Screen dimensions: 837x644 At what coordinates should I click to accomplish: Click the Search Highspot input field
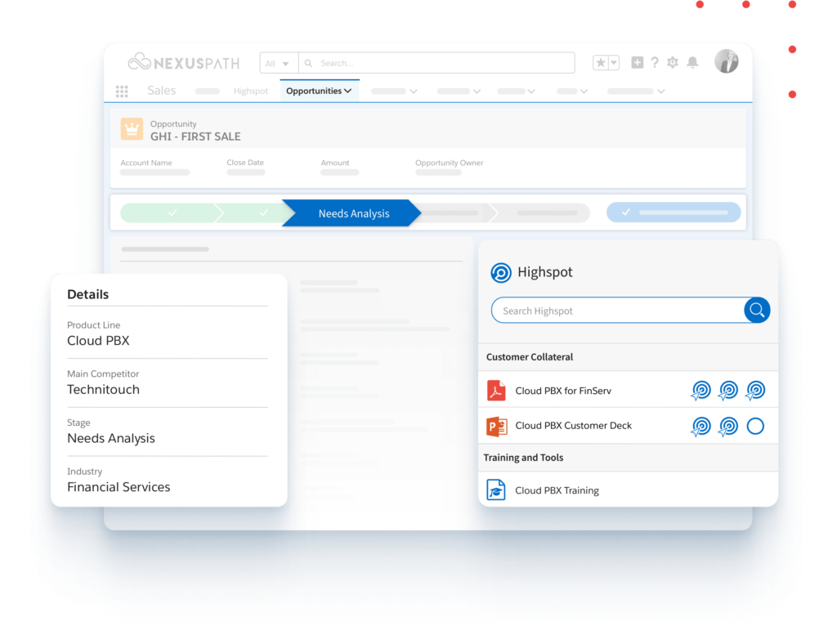[618, 310]
